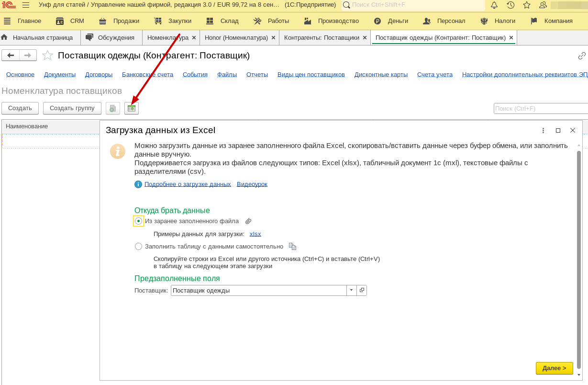Click the Поставщик одежды input field
The height and width of the screenshot is (385, 588).
pyautogui.click(x=259, y=290)
